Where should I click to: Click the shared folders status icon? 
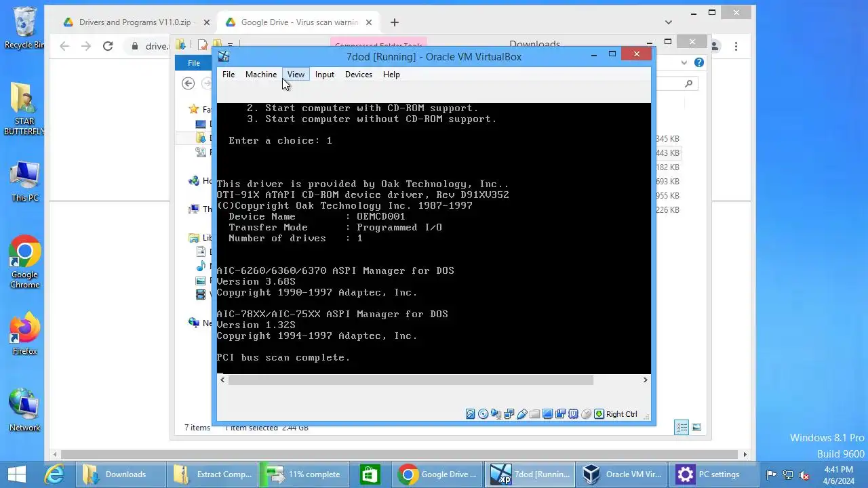534,414
